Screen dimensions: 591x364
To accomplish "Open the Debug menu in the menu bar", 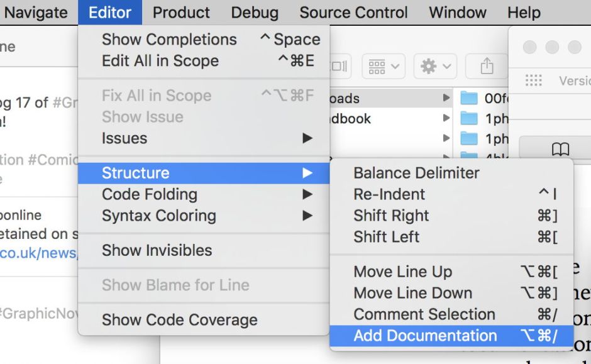I will tap(255, 12).
